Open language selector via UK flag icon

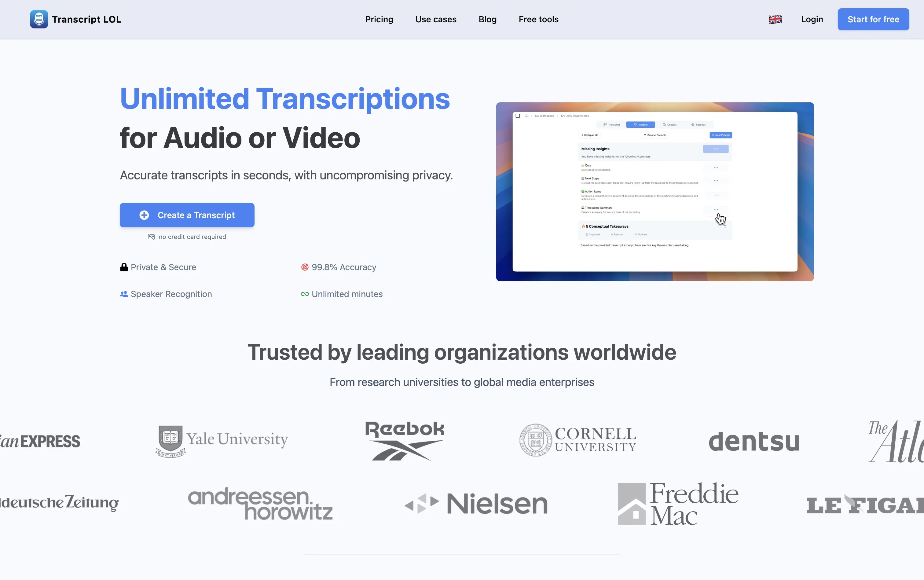pyautogui.click(x=775, y=19)
